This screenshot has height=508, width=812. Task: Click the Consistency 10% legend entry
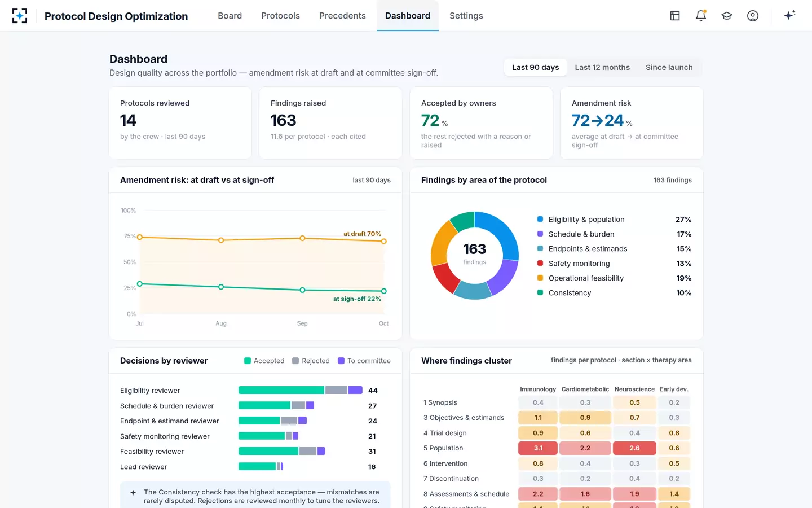[x=614, y=292]
